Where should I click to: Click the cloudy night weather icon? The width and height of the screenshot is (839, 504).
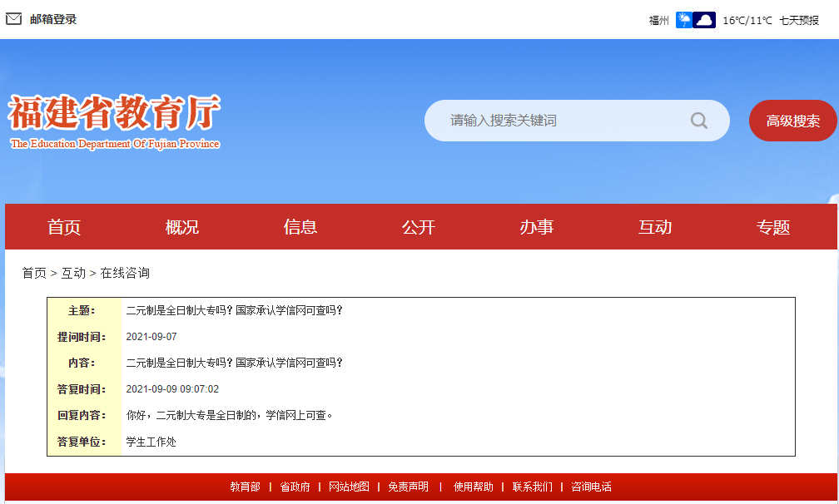click(x=704, y=20)
